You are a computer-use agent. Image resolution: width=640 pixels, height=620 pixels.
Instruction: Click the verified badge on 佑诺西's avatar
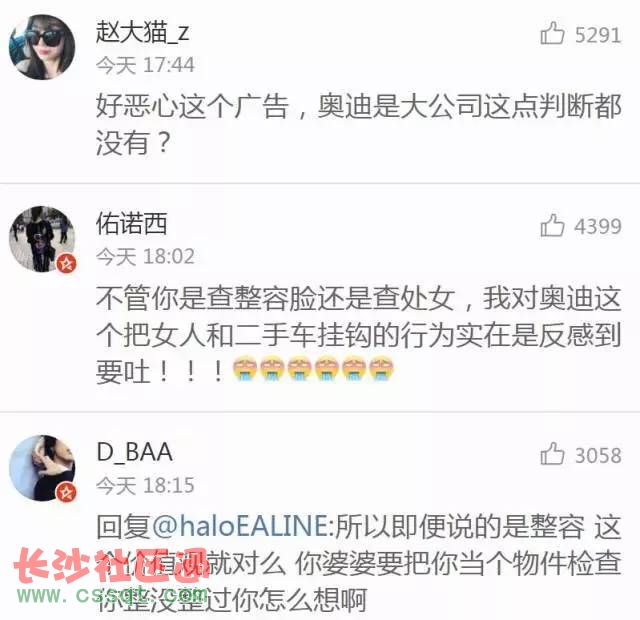67,264
